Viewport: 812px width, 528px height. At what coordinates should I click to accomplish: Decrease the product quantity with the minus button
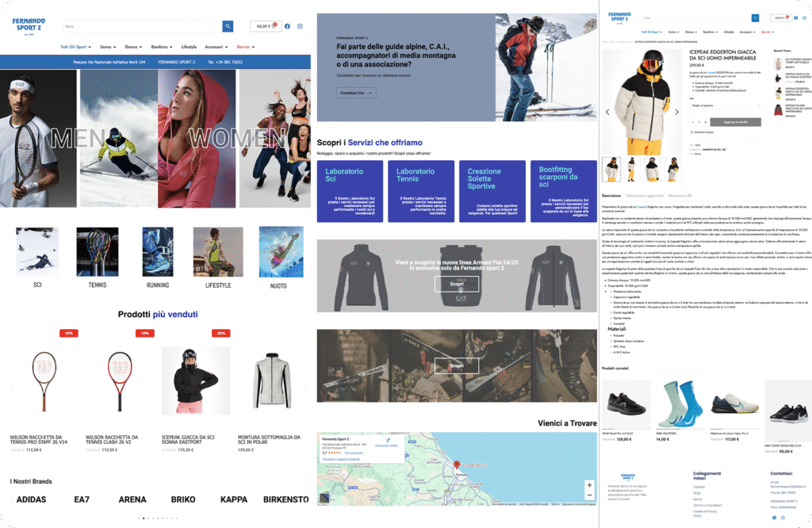(x=693, y=122)
